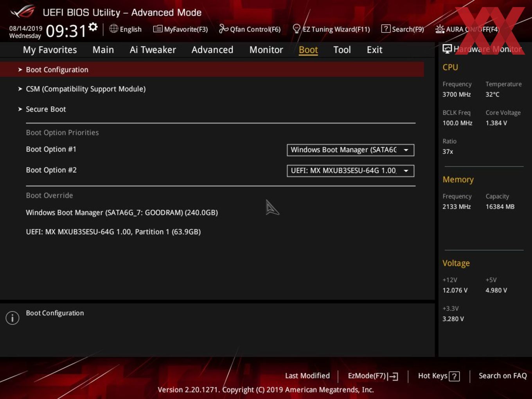Click +5V value 4.980 V
The height and width of the screenshot is (399, 532).
click(496, 290)
